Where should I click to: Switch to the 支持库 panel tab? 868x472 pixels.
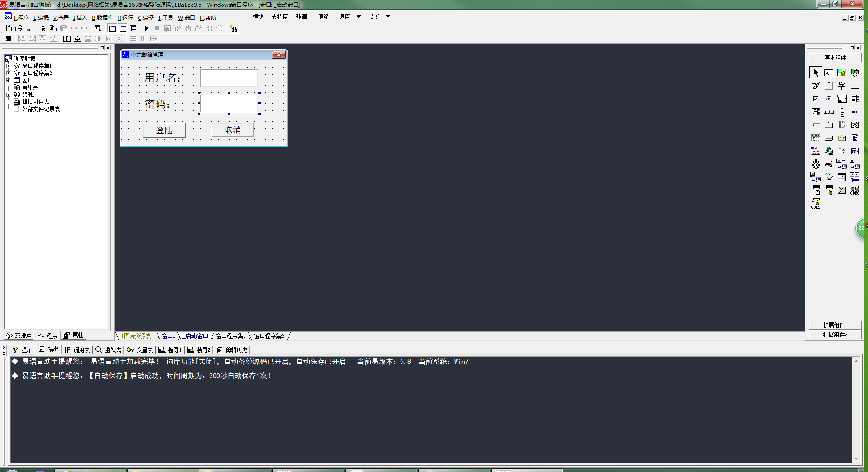coord(19,335)
